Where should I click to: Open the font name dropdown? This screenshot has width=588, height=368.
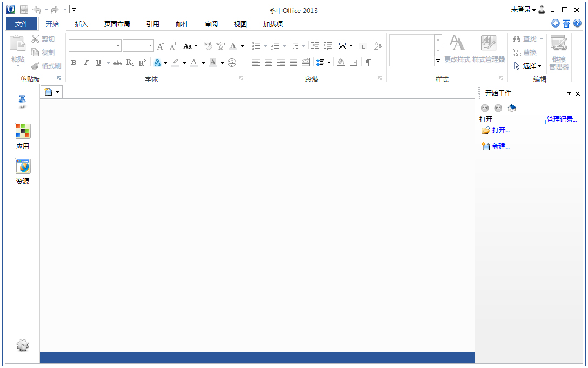117,46
